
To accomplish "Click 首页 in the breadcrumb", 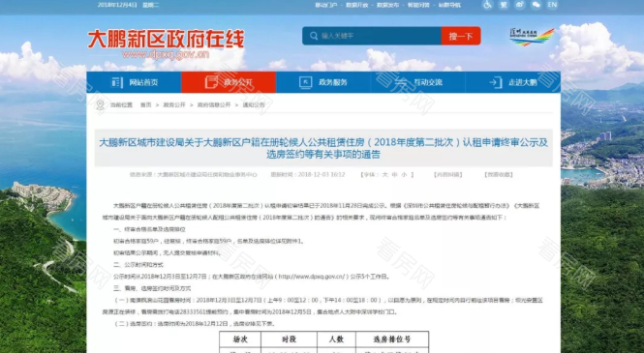I will [x=146, y=105].
